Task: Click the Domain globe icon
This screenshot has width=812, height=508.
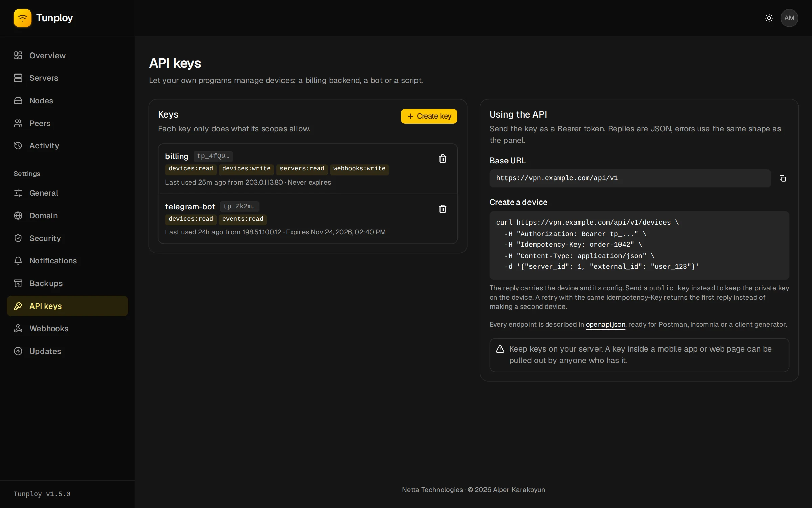Action: [18, 216]
